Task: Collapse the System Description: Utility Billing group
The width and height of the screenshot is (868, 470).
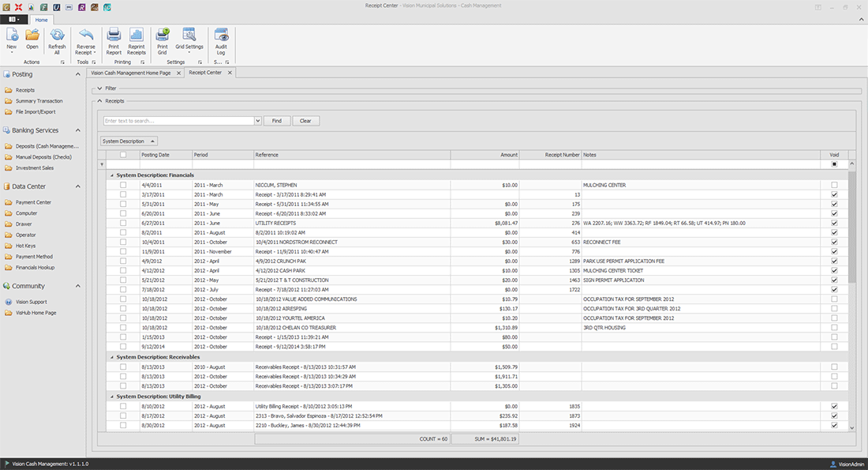Action: click(x=112, y=397)
